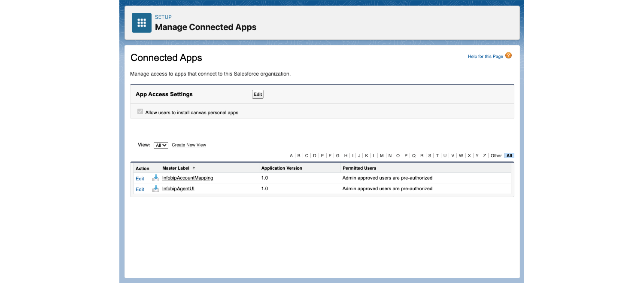Click permitted users text in InfobipAccountMapping row
This screenshot has width=644, height=283.
(387, 178)
